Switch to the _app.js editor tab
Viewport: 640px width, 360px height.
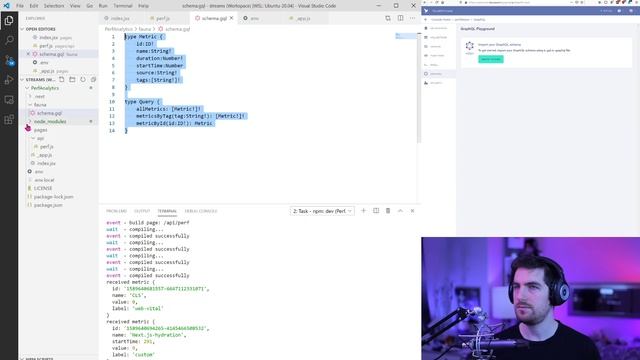(x=303, y=18)
